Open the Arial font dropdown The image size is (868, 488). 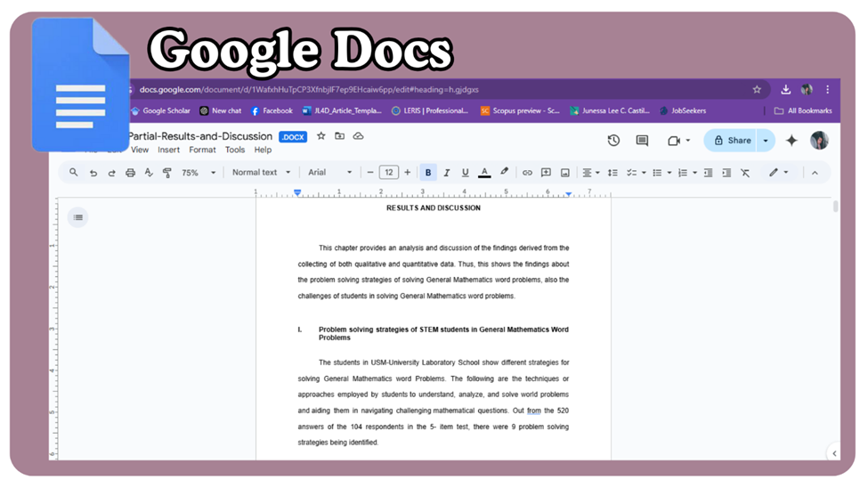[x=329, y=172]
